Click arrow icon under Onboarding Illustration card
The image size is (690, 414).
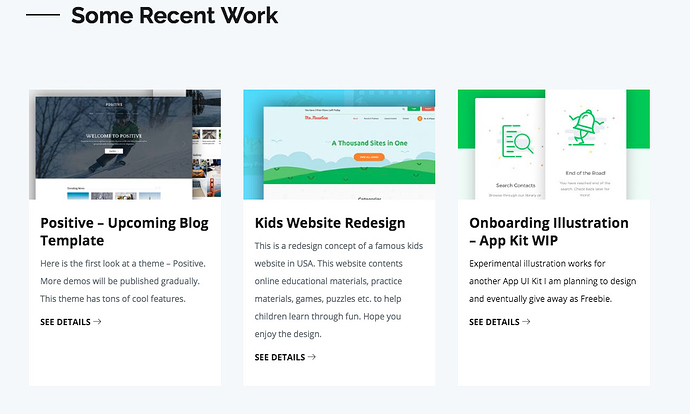coord(526,322)
